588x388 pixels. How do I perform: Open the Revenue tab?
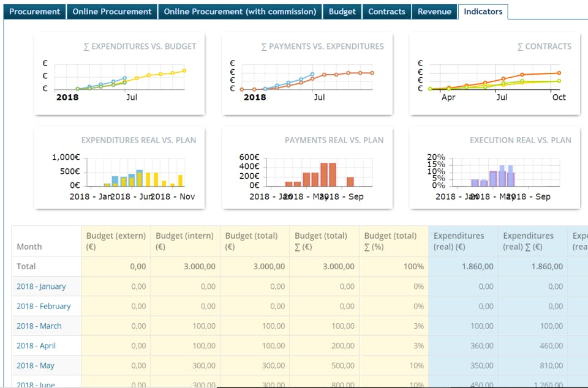(x=434, y=12)
